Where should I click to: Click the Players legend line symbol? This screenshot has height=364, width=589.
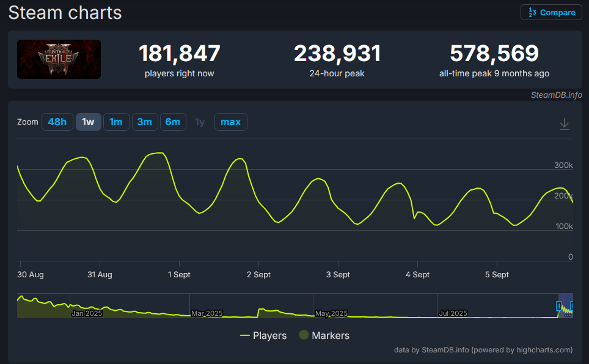(x=245, y=335)
